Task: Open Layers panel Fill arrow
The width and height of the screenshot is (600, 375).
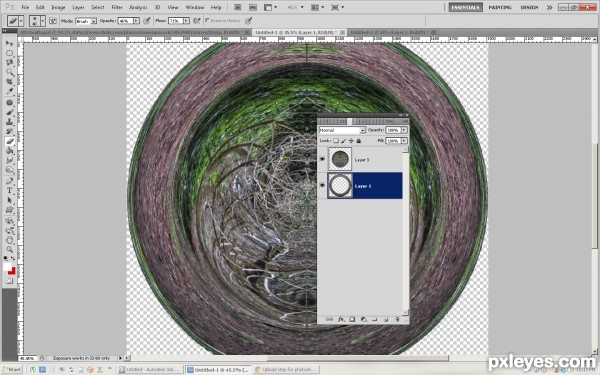Action: 404,141
